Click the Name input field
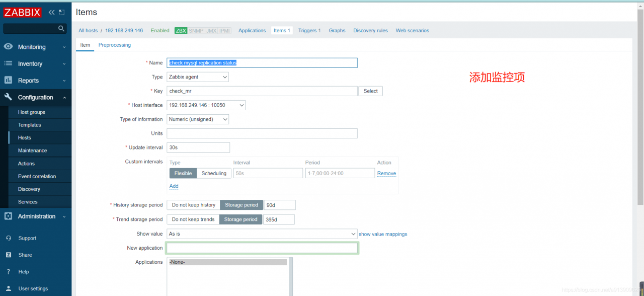The height and width of the screenshot is (296, 644). coord(262,63)
